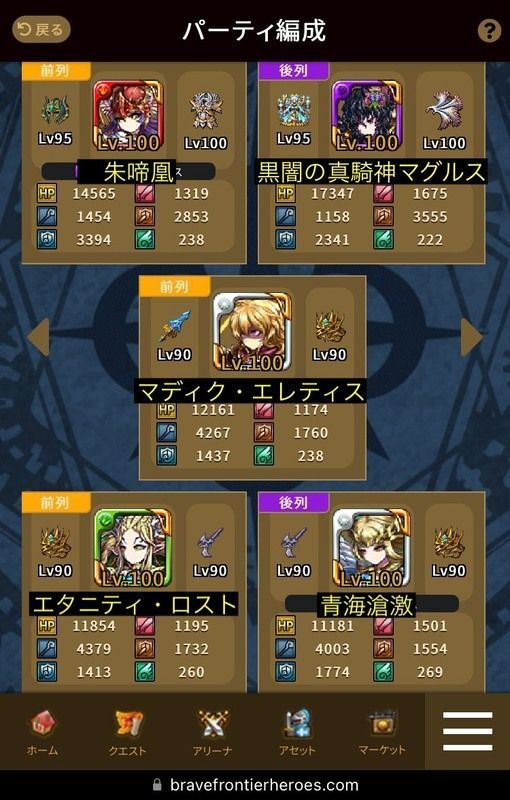Open the green Lv95 sphere beside 朱啼凰
Image resolution: width=510 pixels, height=800 pixels.
tap(55, 110)
